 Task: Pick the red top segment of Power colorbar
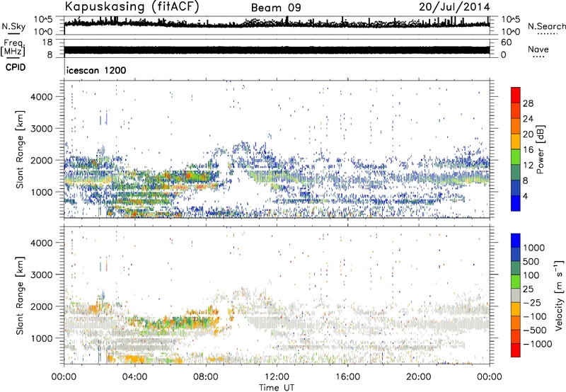(x=516, y=95)
